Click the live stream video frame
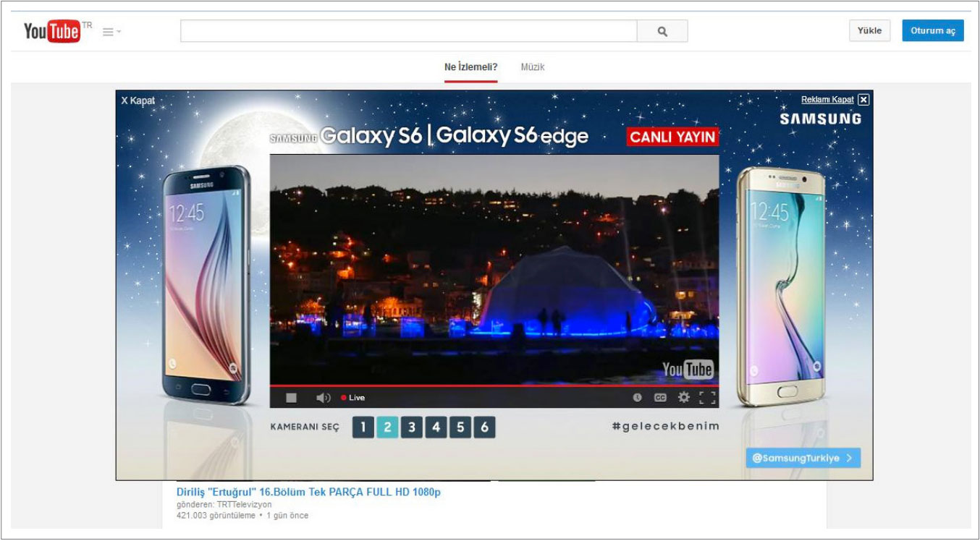Viewport: 980px width, 541px height. click(x=494, y=269)
